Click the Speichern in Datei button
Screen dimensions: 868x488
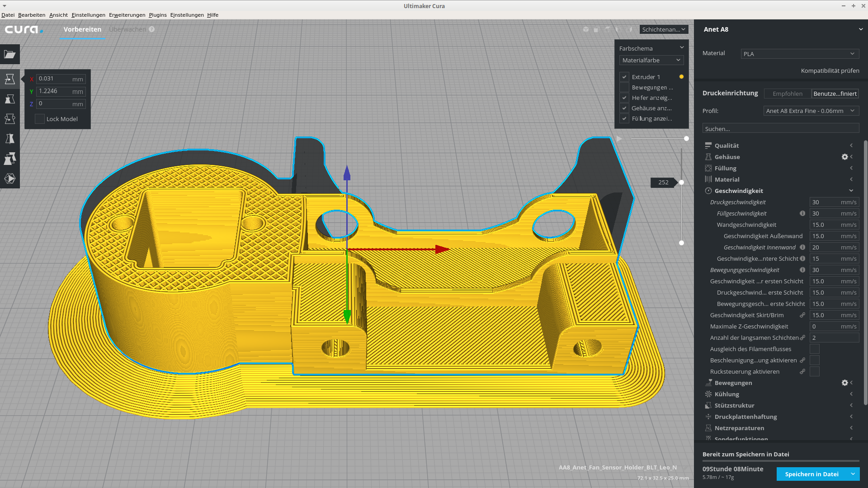pos(811,474)
